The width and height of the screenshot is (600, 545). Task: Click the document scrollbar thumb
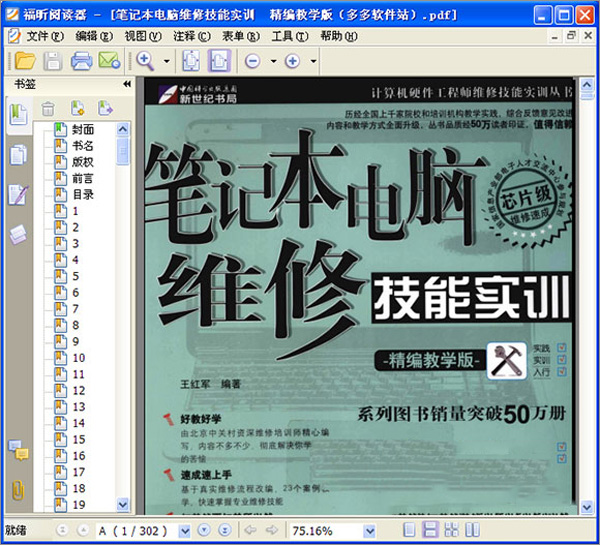coord(587,95)
